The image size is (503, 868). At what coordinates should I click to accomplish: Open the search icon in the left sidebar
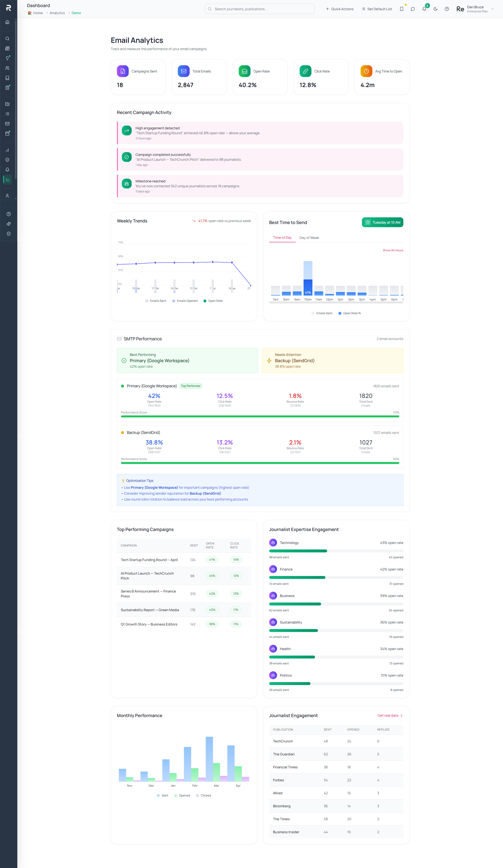tap(7, 39)
